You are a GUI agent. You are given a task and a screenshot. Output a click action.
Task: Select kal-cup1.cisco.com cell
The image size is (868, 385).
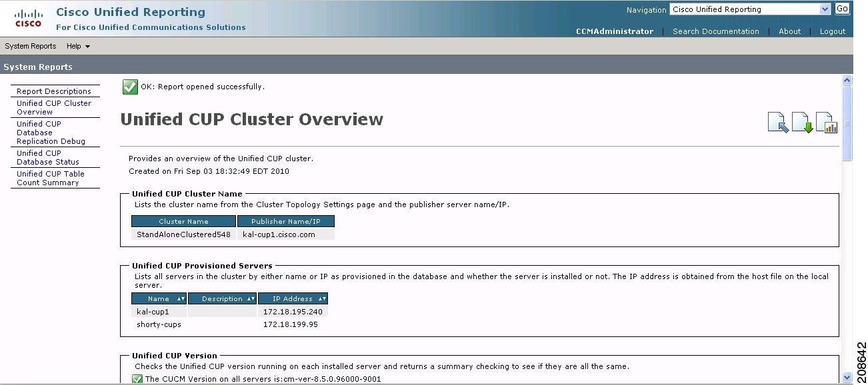[286, 234]
